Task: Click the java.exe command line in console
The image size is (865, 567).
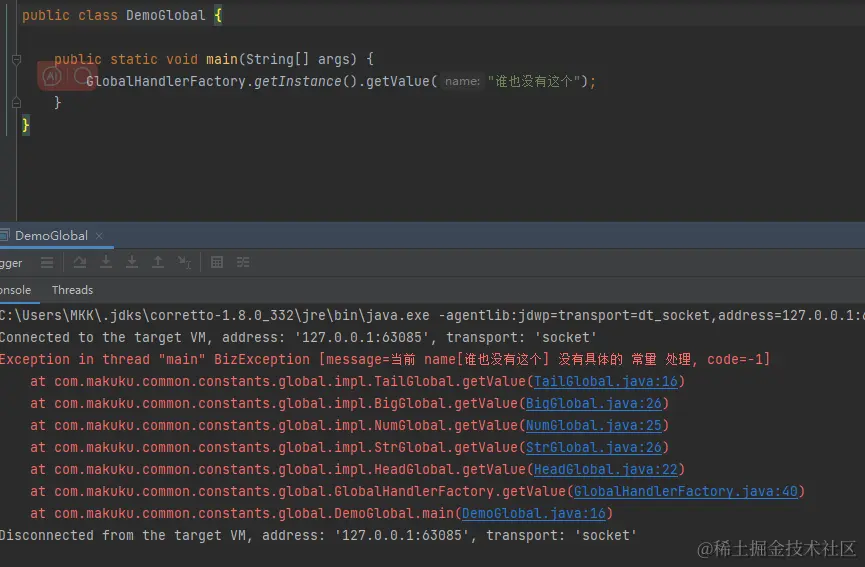Action: pos(432,315)
